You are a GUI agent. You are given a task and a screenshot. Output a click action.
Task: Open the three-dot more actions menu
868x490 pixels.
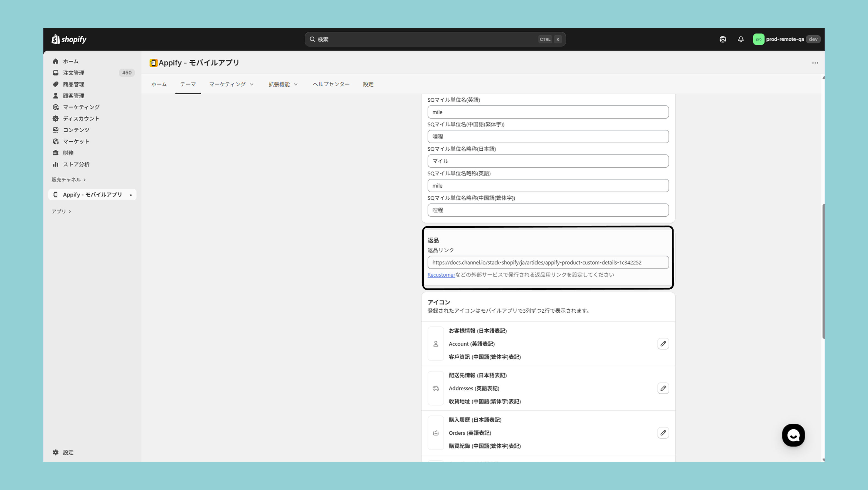(x=815, y=63)
